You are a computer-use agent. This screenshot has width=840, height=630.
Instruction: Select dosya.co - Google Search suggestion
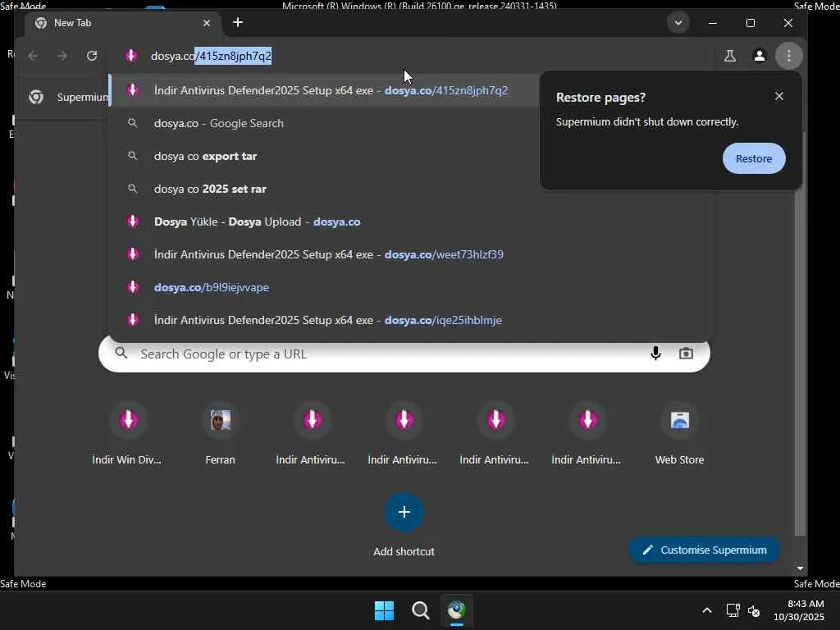tap(324, 123)
